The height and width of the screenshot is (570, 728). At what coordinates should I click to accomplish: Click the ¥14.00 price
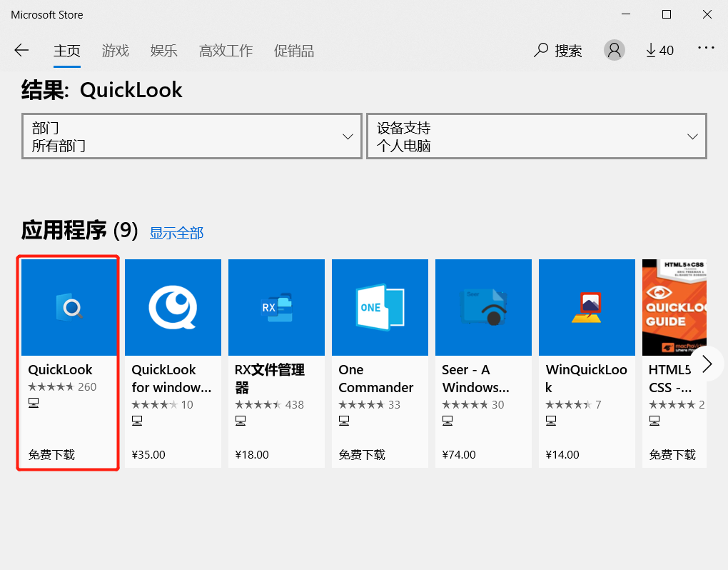(x=562, y=454)
